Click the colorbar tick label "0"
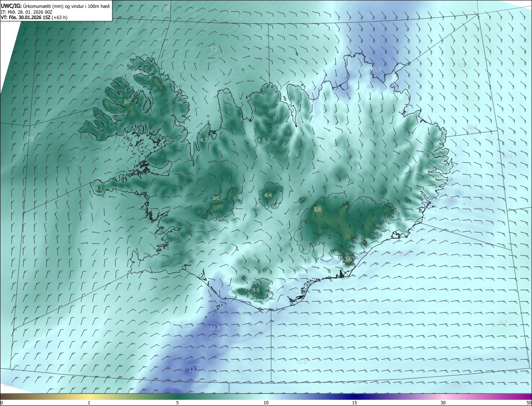This screenshot has height=406, width=532. [x=2, y=403]
